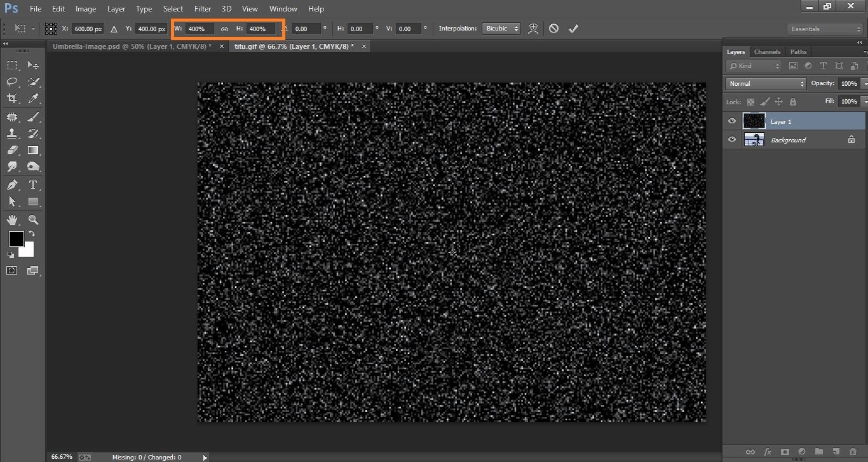
Task: Select the Clone Stamp tool
Action: 13,133
